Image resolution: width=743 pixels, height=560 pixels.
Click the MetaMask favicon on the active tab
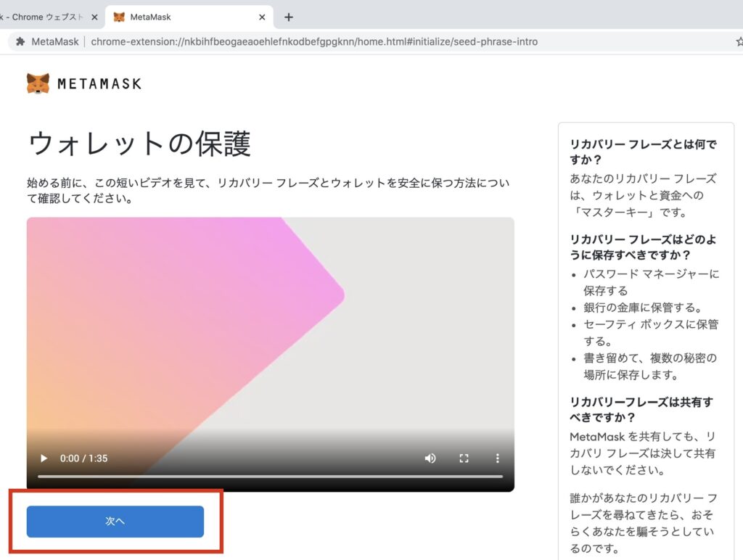tap(119, 17)
